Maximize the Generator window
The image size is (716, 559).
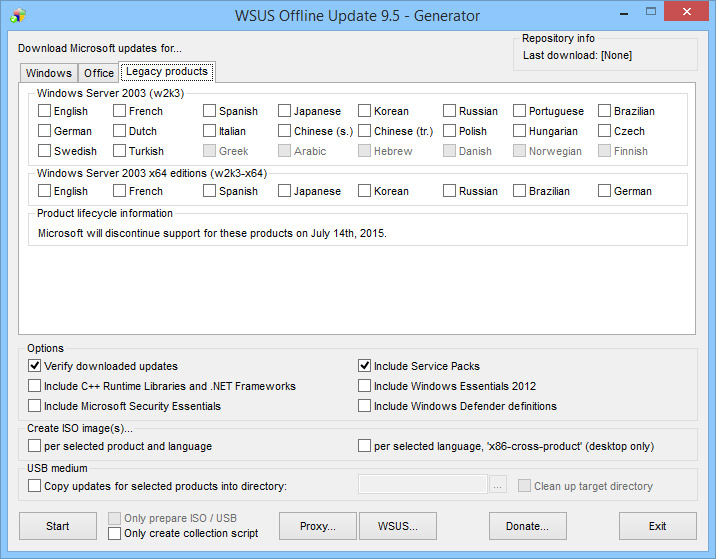[651, 12]
